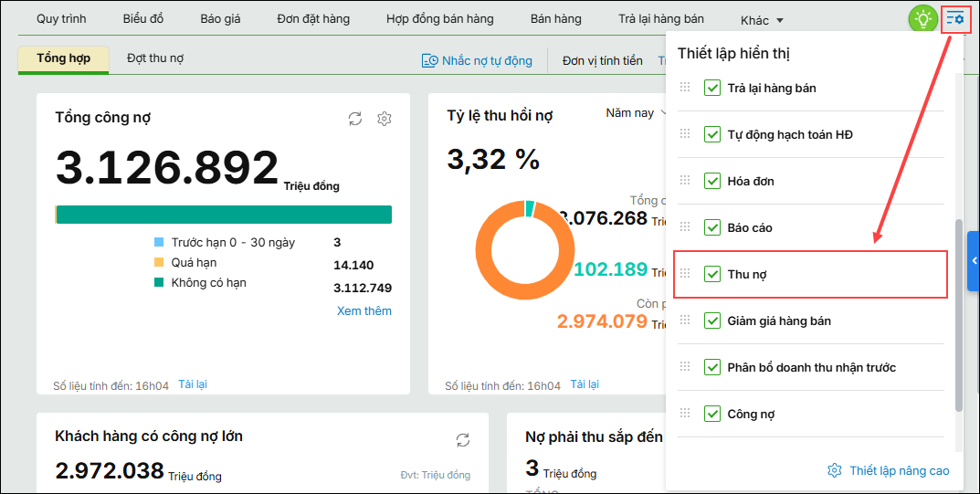Image resolution: width=980 pixels, height=494 pixels.
Task: Click the green debt progress bar
Action: tap(224, 215)
